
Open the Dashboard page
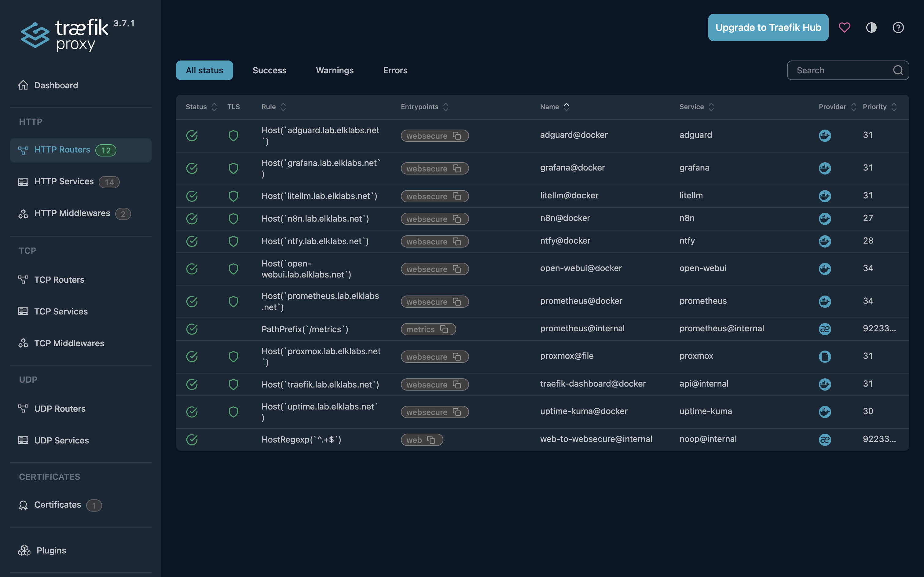coord(80,85)
